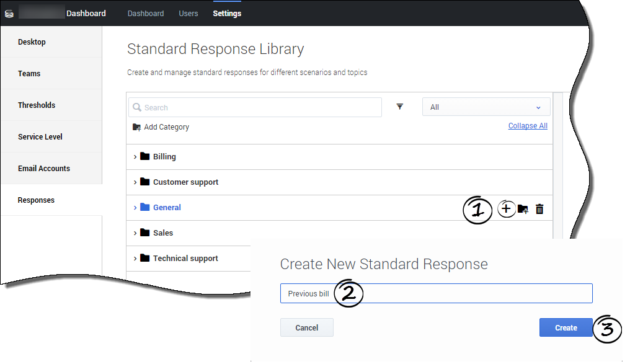Expand the Technical support category
This screenshot has width=630, height=364.
(135, 259)
